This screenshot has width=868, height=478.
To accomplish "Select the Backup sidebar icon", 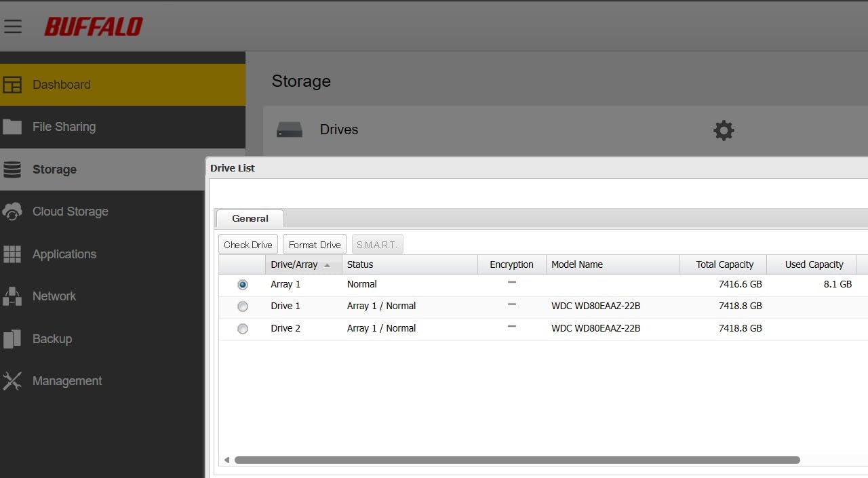I will click(13, 339).
